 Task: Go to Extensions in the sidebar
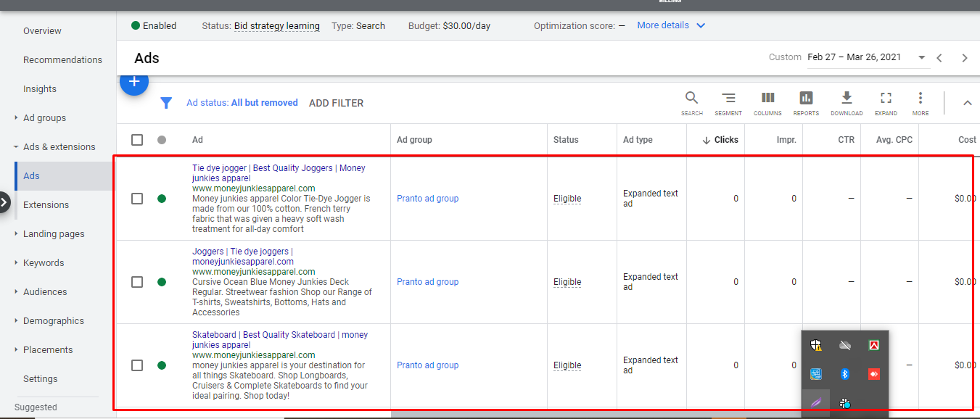46,205
